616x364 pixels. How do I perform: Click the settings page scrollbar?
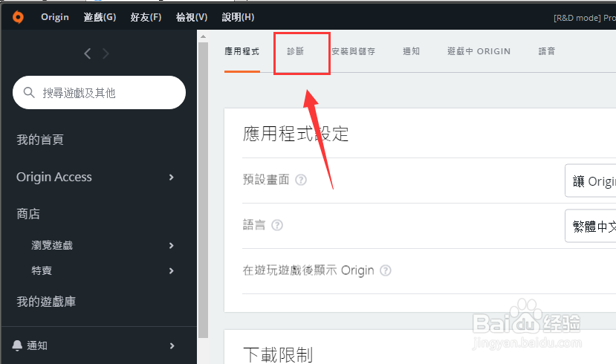click(203, 190)
